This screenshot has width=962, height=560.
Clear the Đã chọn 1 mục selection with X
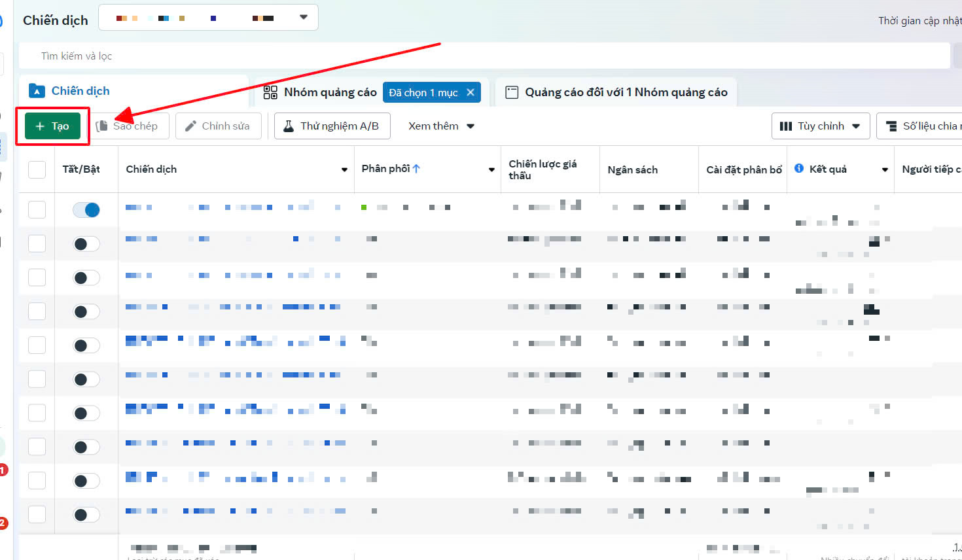point(470,92)
